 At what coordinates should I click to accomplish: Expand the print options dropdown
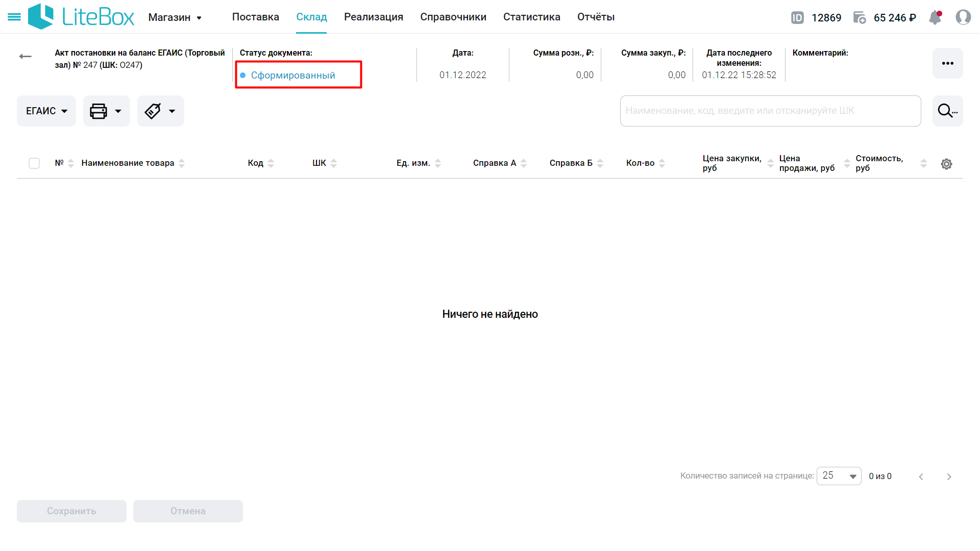(x=106, y=111)
